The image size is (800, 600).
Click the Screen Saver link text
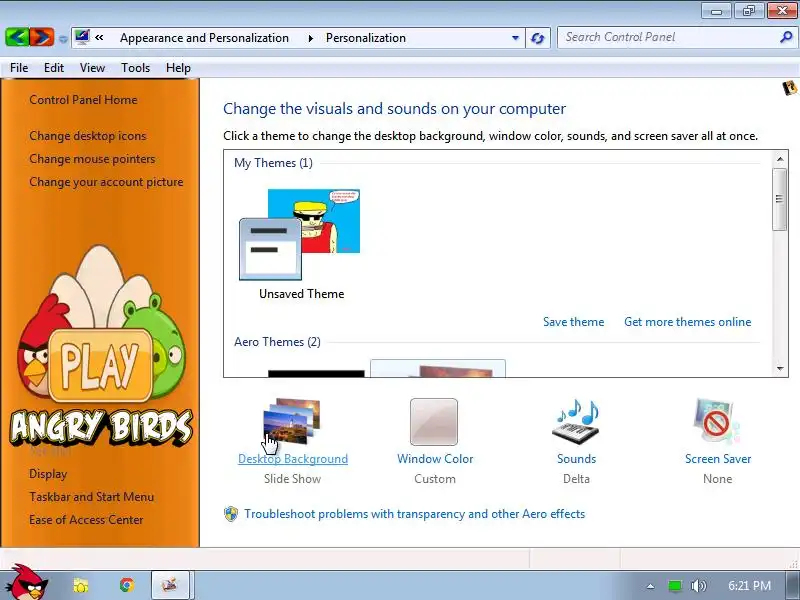coord(718,459)
